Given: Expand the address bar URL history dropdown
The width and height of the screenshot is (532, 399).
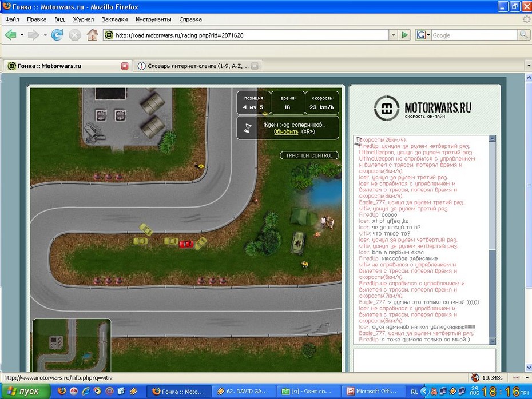Looking at the screenshot, I should pos(393,35).
